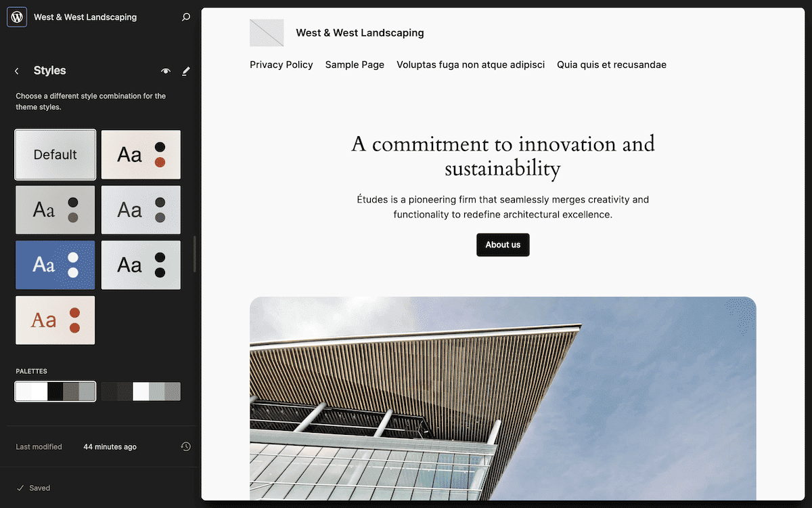Click the 'About us' button

pos(503,245)
